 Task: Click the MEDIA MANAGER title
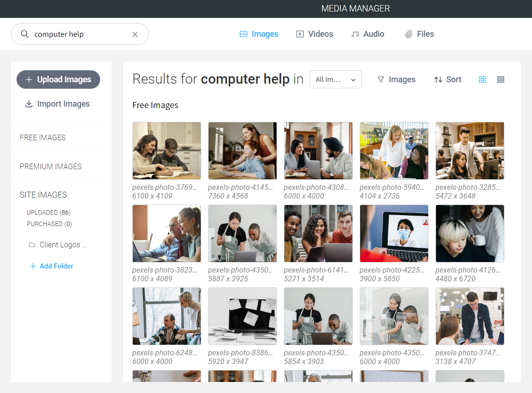click(356, 8)
